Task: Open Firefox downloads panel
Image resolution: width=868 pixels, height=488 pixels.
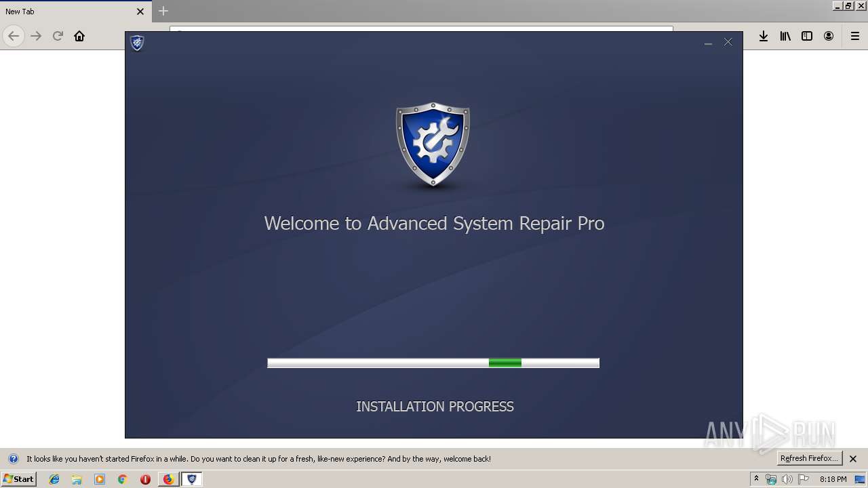Action: point(764,36)
